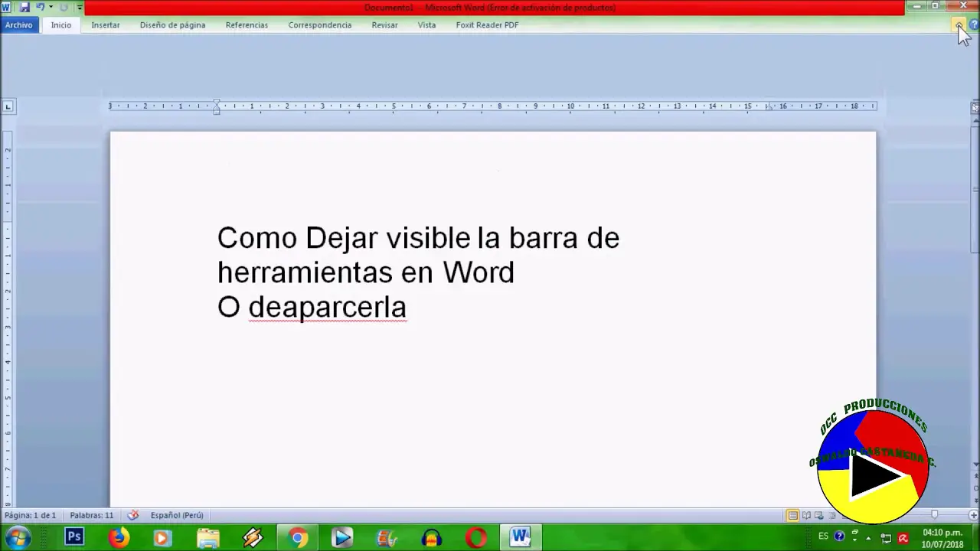Open the blue play-arrow player on taskbar

pyautogui.click(x=342, y=538)
